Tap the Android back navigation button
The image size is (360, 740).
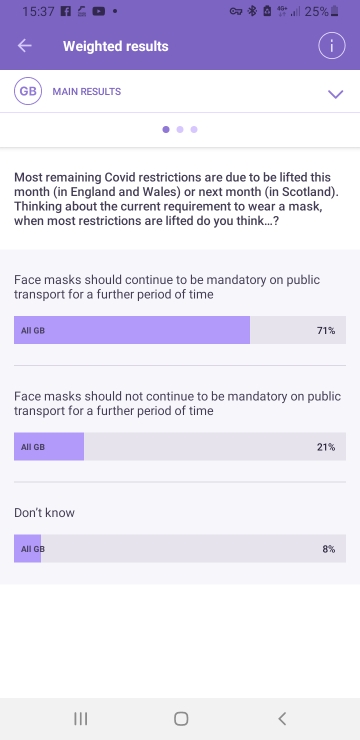click(282, 719)
